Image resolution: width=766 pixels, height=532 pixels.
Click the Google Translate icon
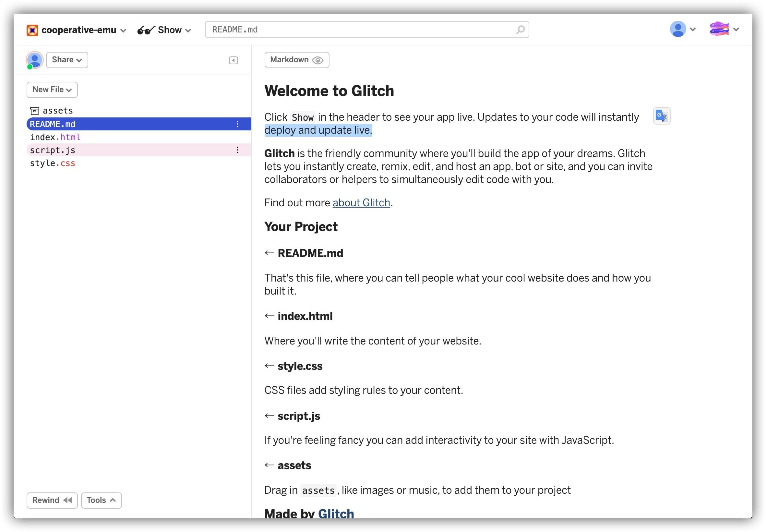coord(661,116)
